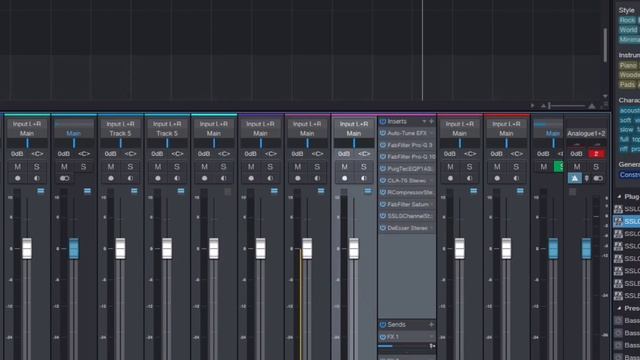Click the Sends header label
Image resolution: width=640 pixels, height=360 pixels.
click(x=396, y=325)
